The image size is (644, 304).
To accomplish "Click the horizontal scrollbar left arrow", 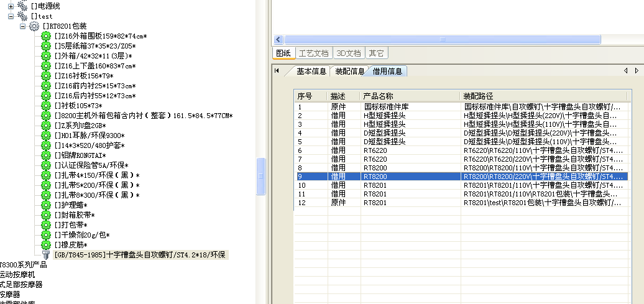I will pyautogui.click(x=278, y=39).
